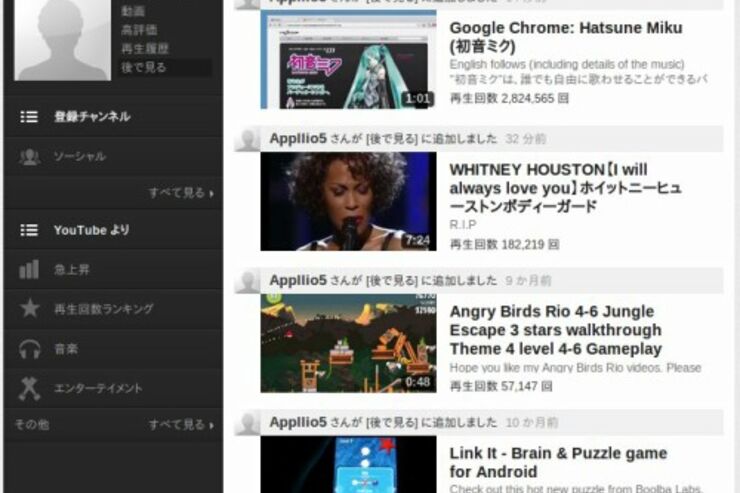Image resolution: width=740 pixels, height=493 pixels.
Task: Click the ソーシャル people icon
Action: [x=29, y=156]
